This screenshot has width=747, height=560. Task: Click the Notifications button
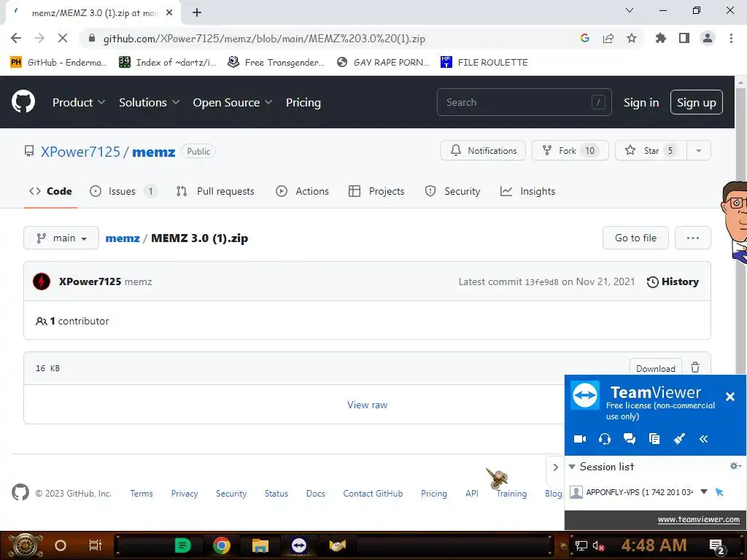(x=483, y=150)
